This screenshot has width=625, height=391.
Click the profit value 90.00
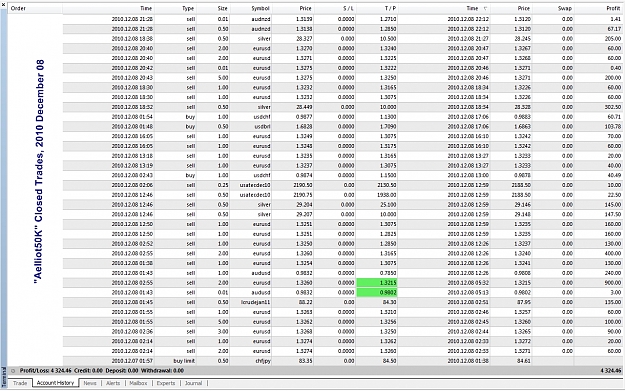[x=614, y=332]
